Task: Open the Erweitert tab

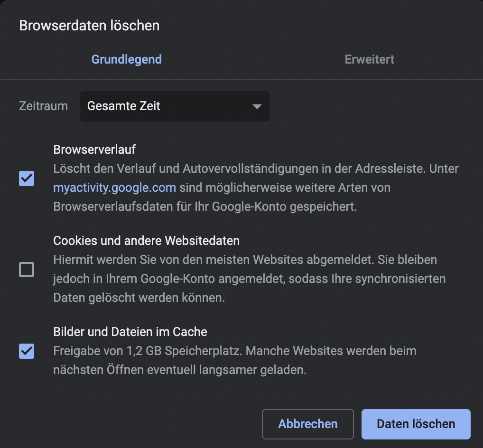Action: pos(369,59)
